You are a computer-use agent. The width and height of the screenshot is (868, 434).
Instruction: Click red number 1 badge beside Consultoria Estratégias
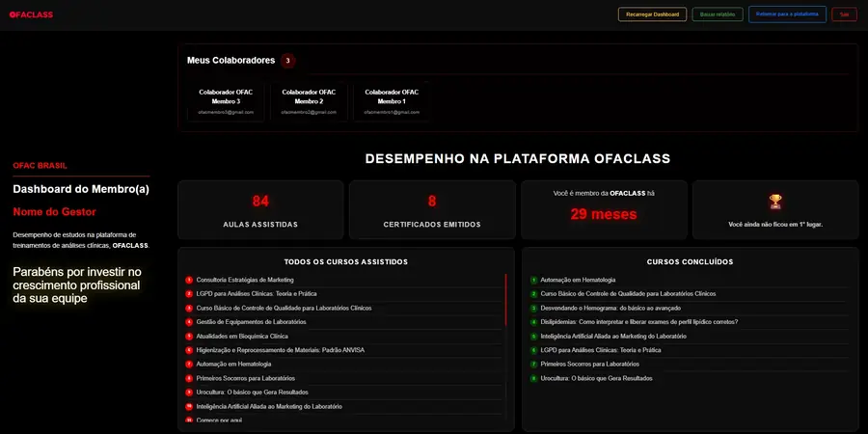[x=189, y=280]
